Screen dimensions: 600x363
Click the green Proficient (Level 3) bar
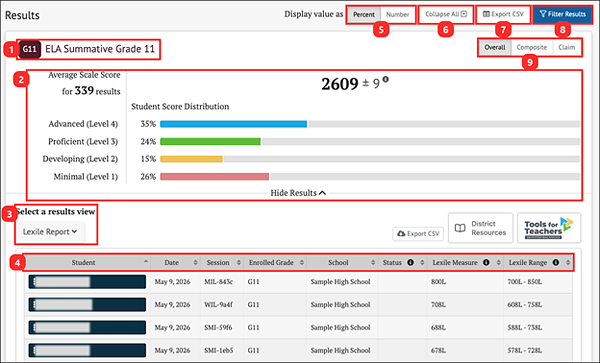tap(210, 142)
